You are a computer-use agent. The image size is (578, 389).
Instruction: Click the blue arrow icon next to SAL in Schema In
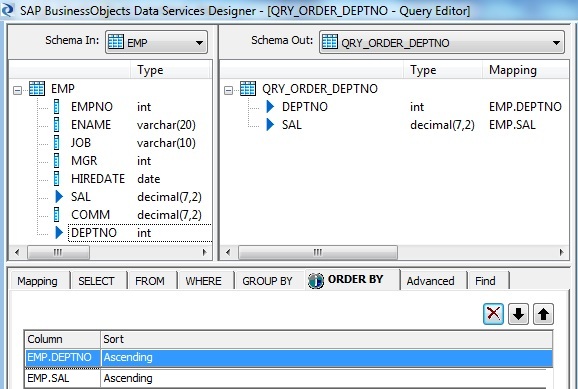click(59, 197)
